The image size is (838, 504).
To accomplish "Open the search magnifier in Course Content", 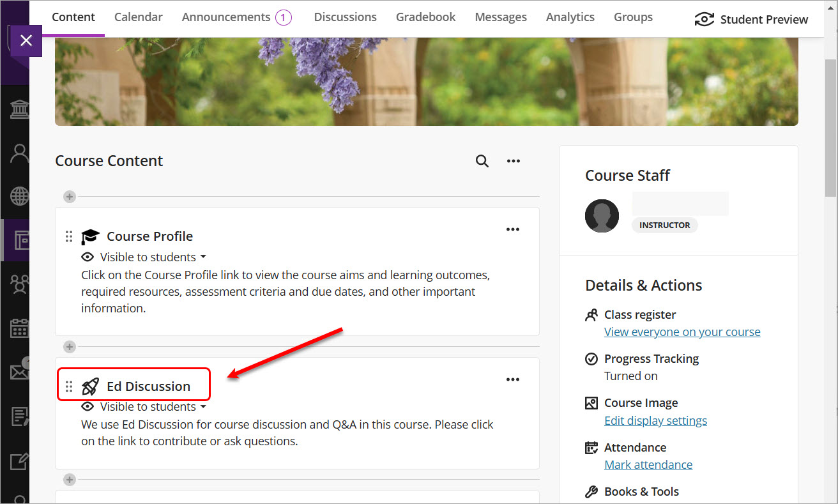I will coord(482,160).
